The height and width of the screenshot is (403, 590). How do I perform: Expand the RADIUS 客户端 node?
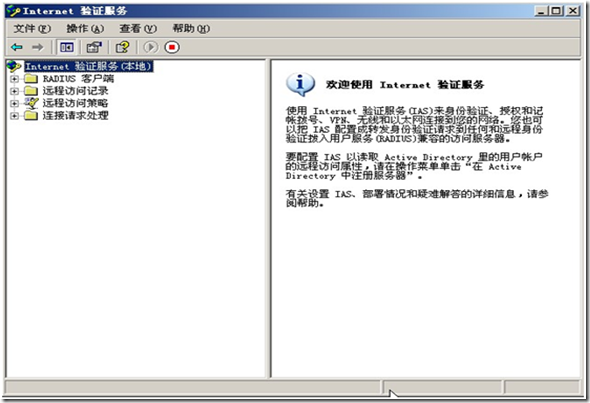14,79
